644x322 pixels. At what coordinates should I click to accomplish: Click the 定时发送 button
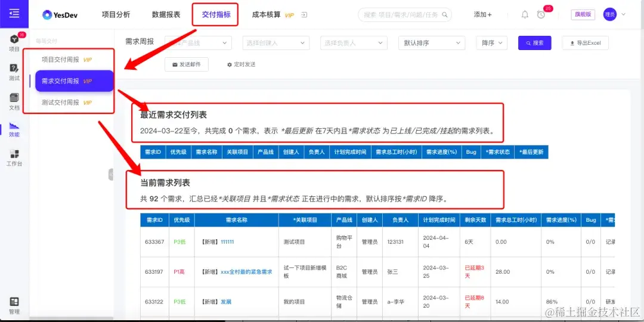(x=241, y=64)
